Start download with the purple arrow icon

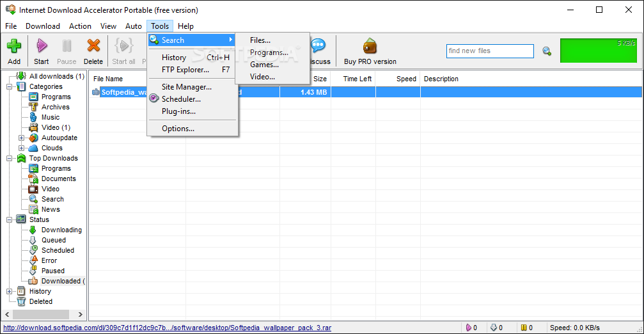click(x=42, y=45)
